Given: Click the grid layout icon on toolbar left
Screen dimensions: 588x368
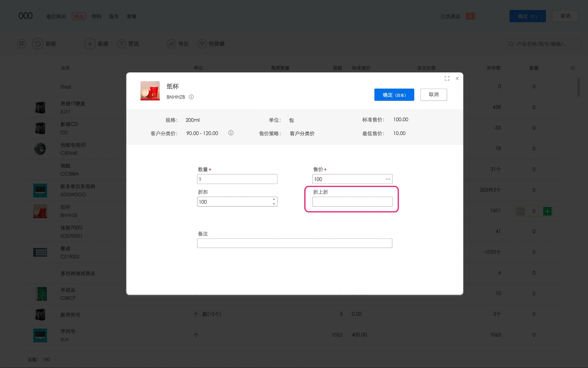Looking at the screenshot, I should point(21,44).
